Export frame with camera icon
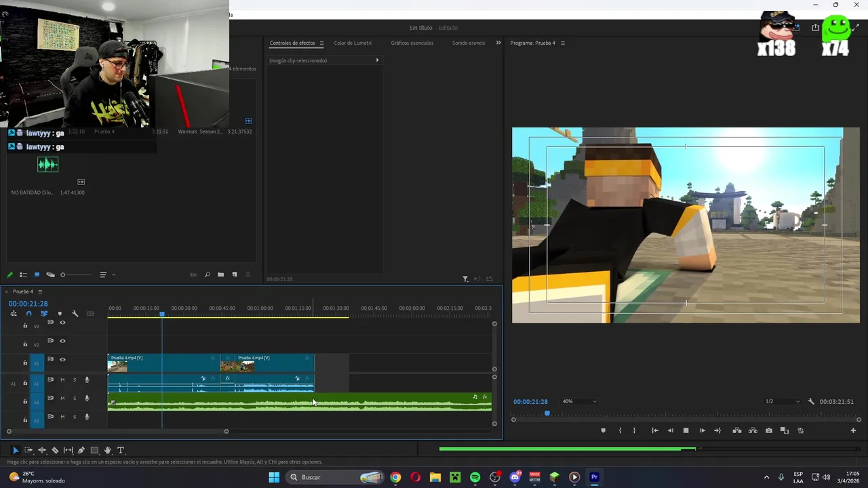 [768, 430]
